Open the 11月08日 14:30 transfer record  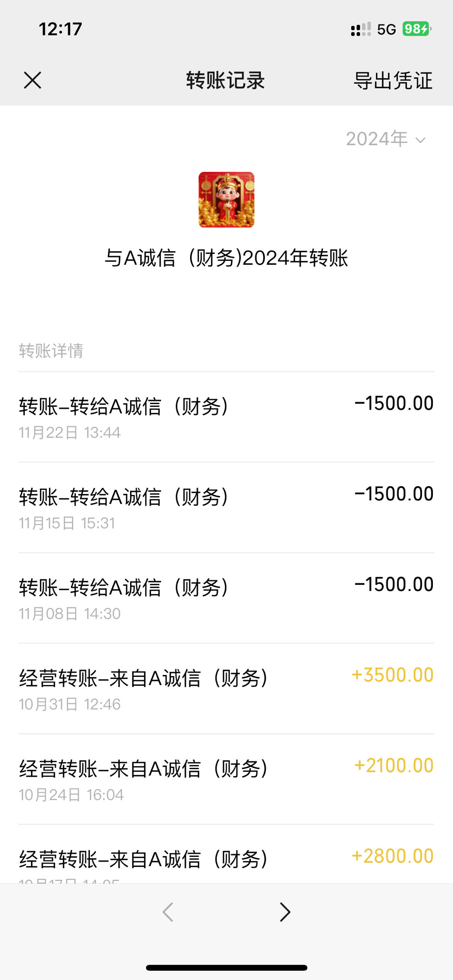[x=226, y=598]
